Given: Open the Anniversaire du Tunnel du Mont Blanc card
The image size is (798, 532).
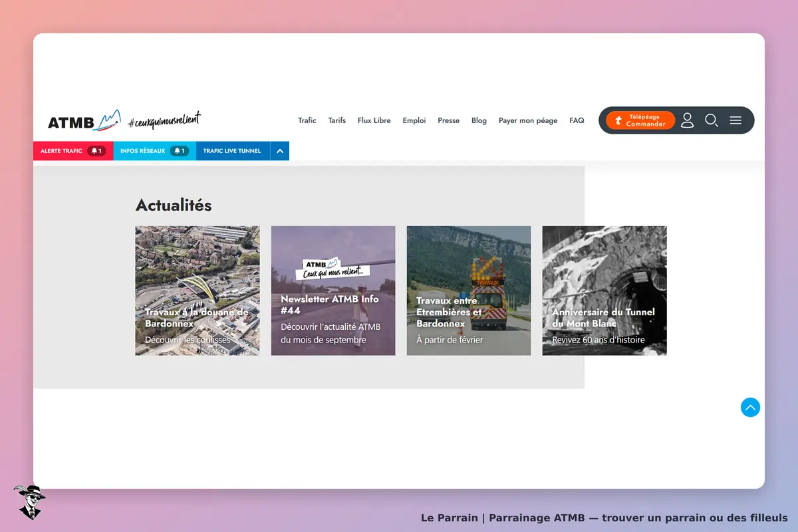Looking at the screenshot, I should (x=604, y=291).
